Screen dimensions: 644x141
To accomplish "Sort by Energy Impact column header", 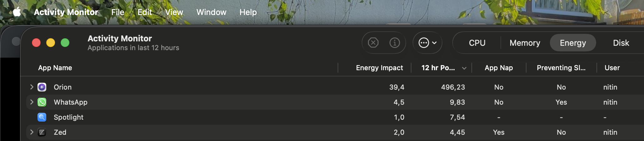I will pyautogui.click(x=379, y=68).
